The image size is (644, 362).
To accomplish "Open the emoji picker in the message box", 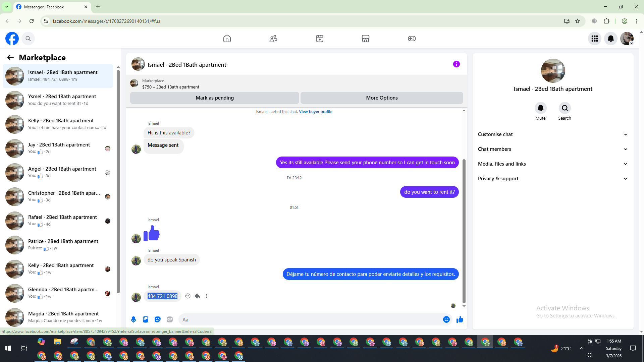I will 446,319.
